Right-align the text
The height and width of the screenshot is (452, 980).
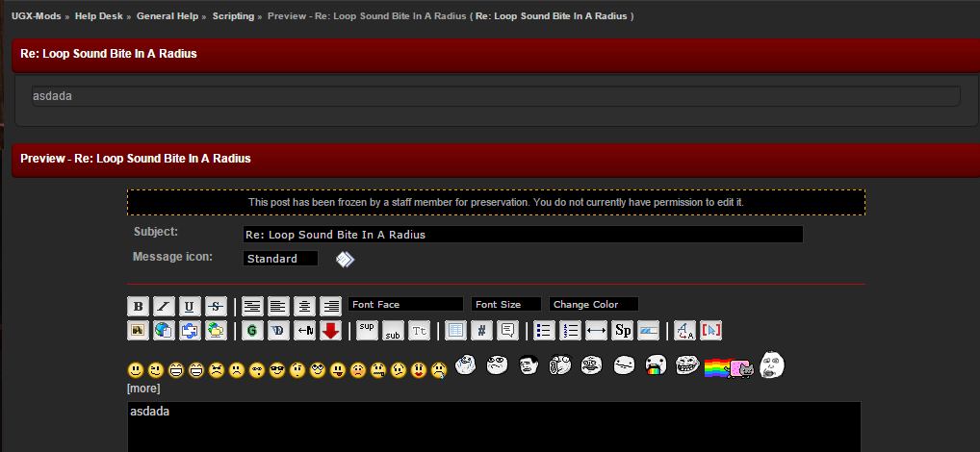pos(330,306)
